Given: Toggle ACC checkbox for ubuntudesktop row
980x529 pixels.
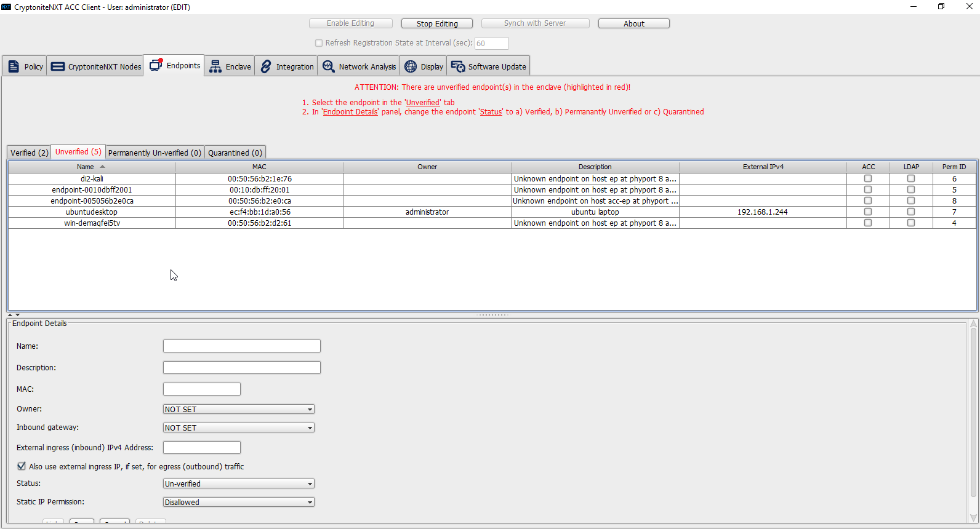Looking at the screenshot, I should point(868,212).
